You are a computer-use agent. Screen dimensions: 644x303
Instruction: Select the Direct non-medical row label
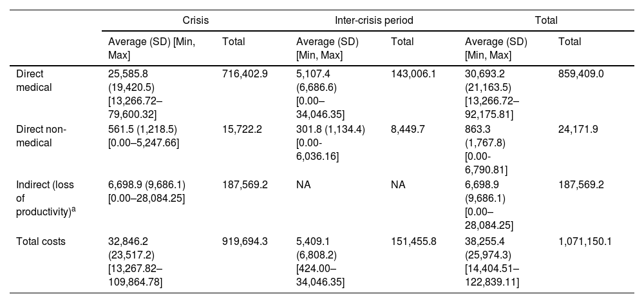41,135
